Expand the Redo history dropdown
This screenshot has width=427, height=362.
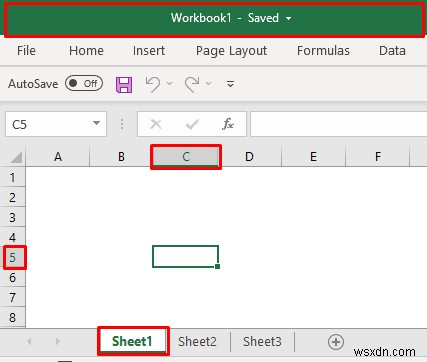coord(209,83)
